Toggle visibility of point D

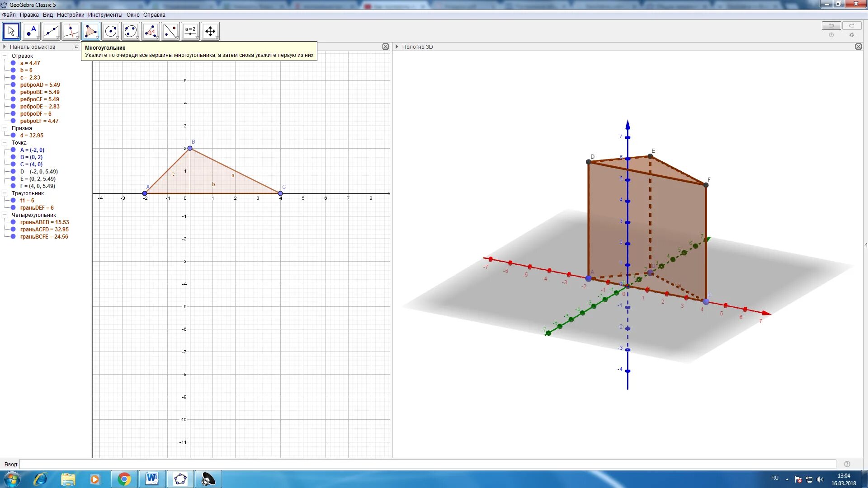click(13, 172)
